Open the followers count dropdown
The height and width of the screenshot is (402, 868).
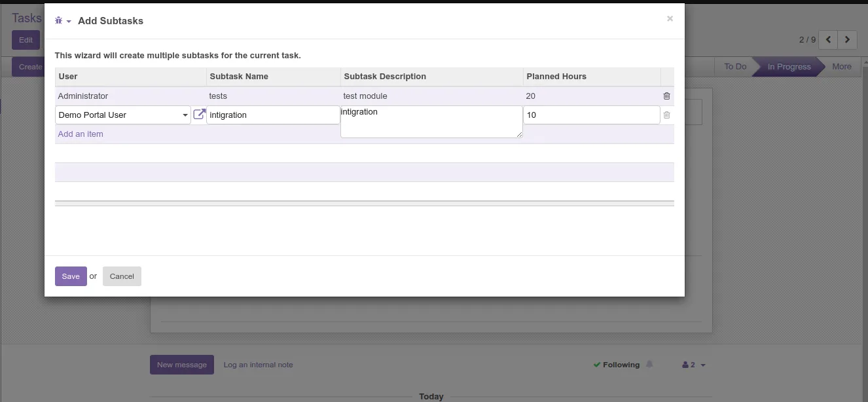pyautogui.click(x=693, y=365)
